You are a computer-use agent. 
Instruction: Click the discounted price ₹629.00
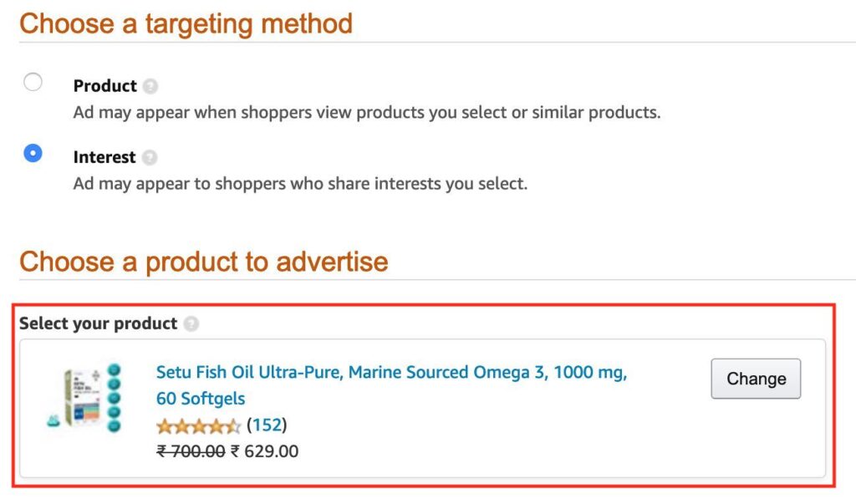264,451
